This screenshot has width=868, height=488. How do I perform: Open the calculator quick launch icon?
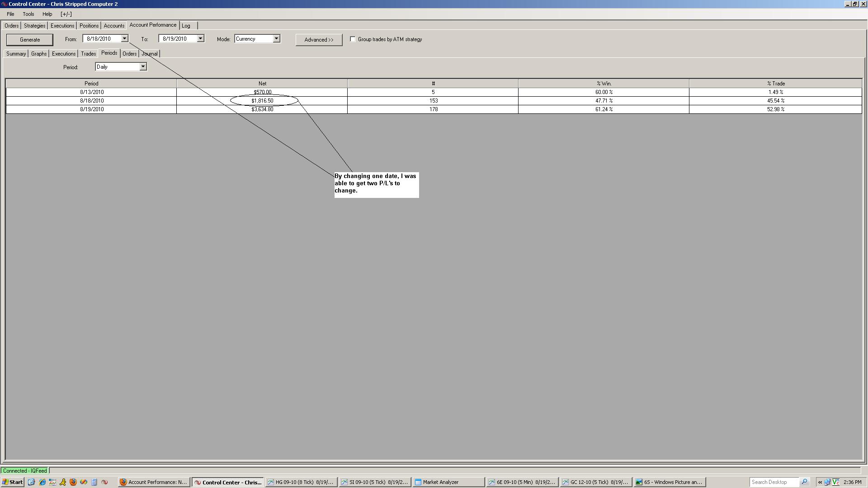(x=94, y=482)
